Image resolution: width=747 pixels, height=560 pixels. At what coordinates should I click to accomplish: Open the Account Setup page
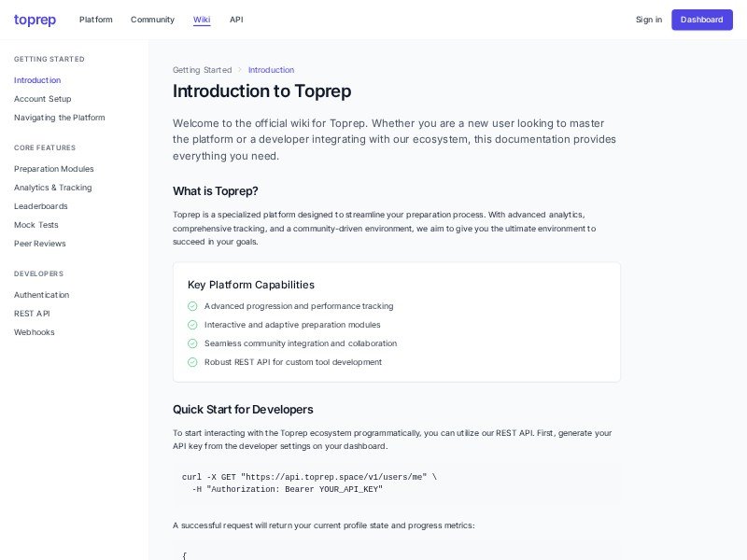(42, 99)
